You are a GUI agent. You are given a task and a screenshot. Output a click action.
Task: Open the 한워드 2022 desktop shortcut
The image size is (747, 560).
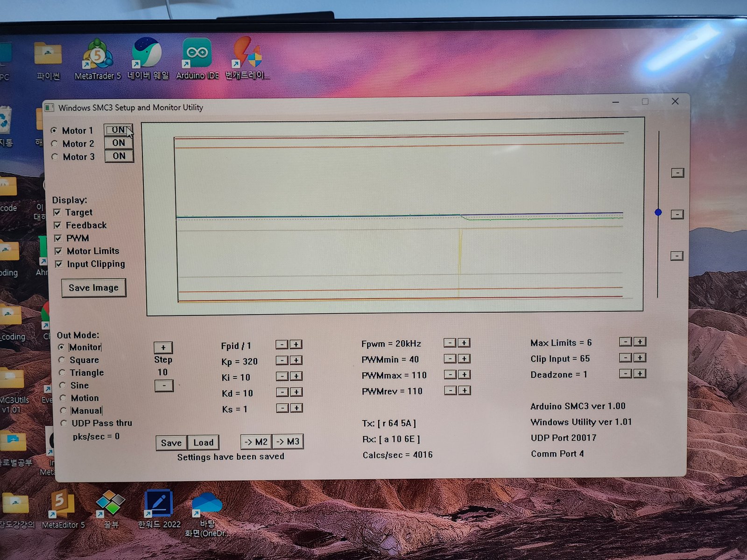click(x=159, y=504)
